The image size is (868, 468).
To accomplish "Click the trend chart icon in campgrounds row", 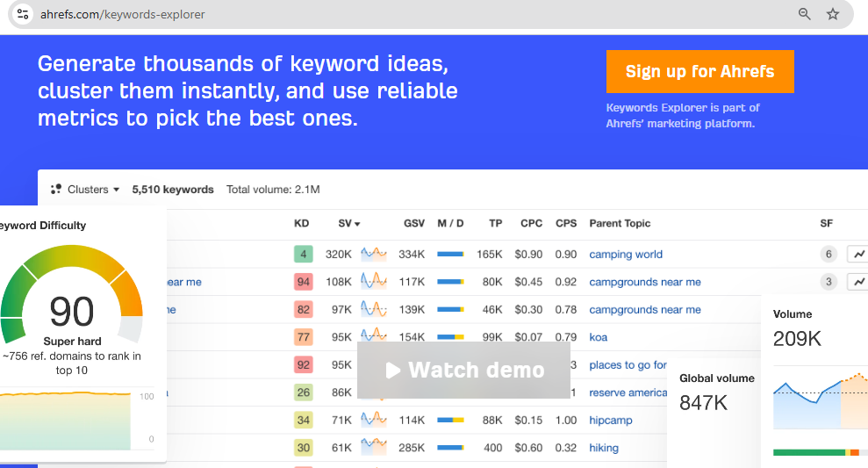I will 857,282.
